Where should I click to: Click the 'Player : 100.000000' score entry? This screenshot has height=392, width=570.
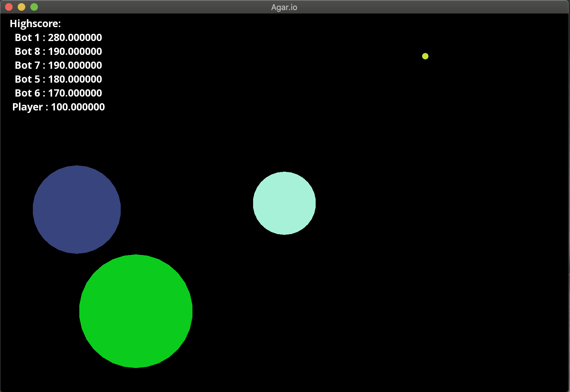(58, 107)
